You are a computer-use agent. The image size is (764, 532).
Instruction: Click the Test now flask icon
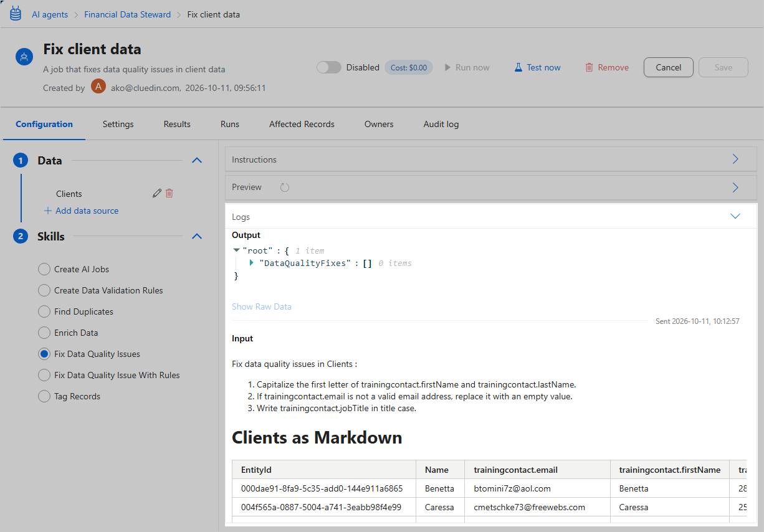coord(518,67)
